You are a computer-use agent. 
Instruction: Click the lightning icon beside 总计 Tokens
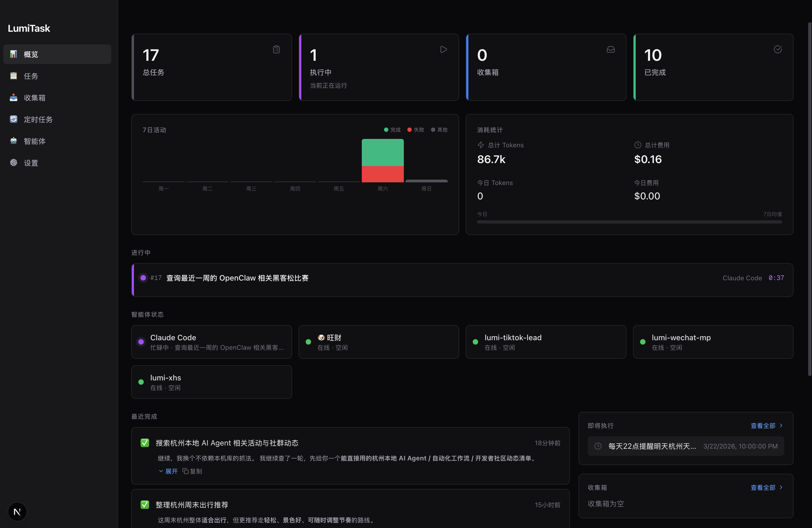(x=481, y=145)
